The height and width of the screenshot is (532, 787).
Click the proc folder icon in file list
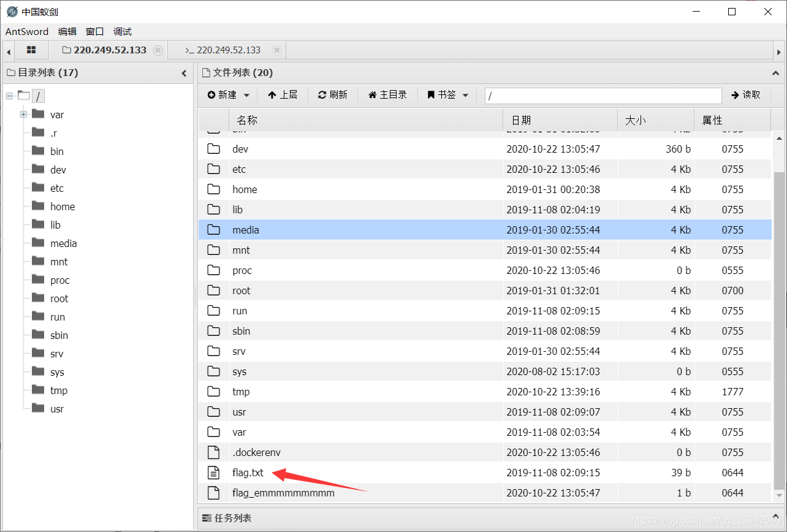pos(213,270)
